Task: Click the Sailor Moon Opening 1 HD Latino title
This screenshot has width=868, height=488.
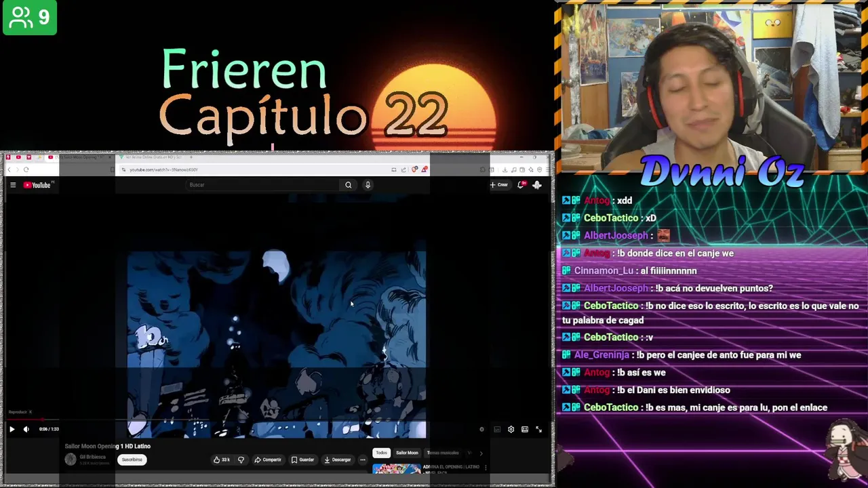Action: pyautogui.click(x=108, y=446)
